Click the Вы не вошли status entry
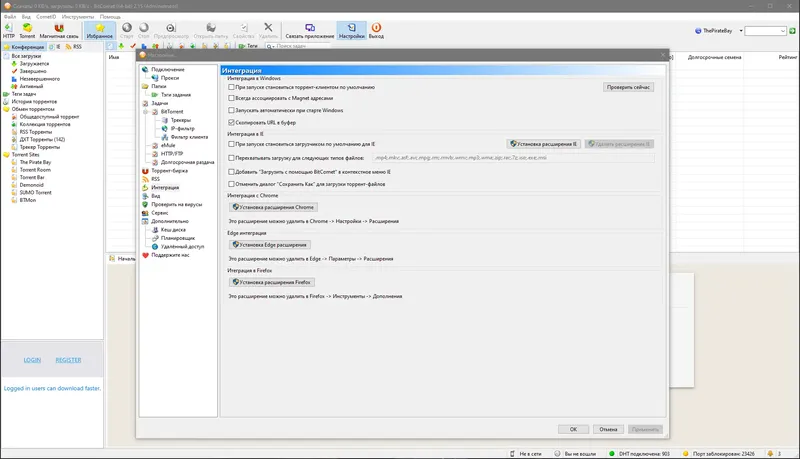This screenshot has width=800, height=459. click(575, 453)
